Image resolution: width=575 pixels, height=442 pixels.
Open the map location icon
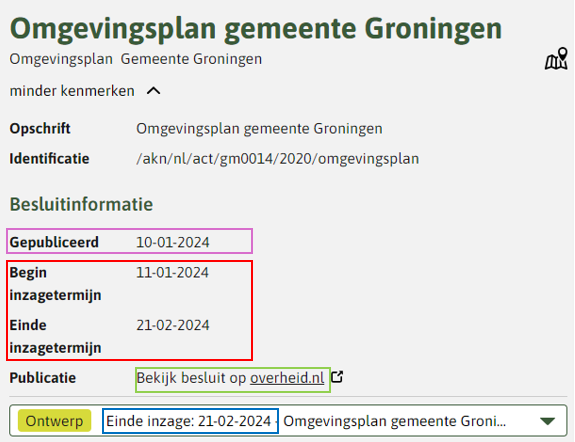coord(556,59)
